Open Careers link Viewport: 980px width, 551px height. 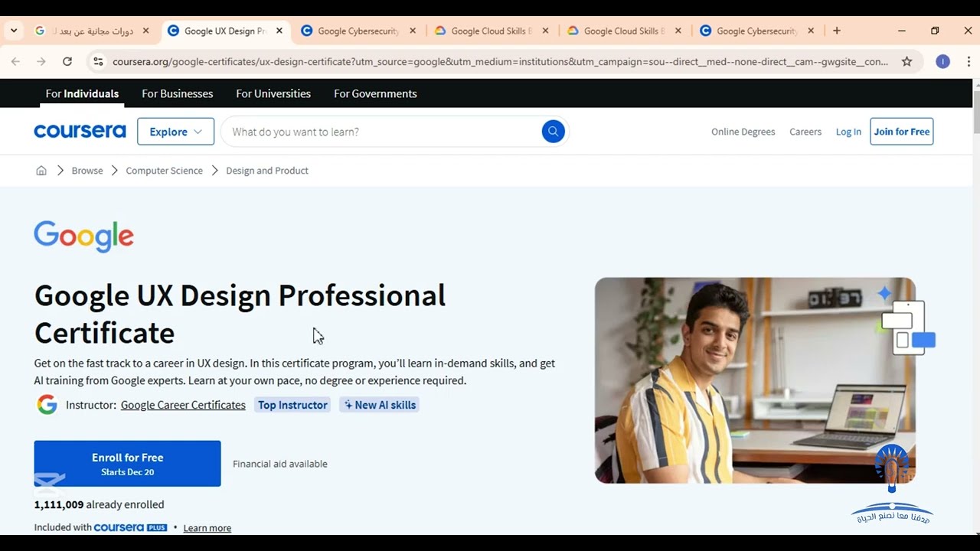pos(805,132)
